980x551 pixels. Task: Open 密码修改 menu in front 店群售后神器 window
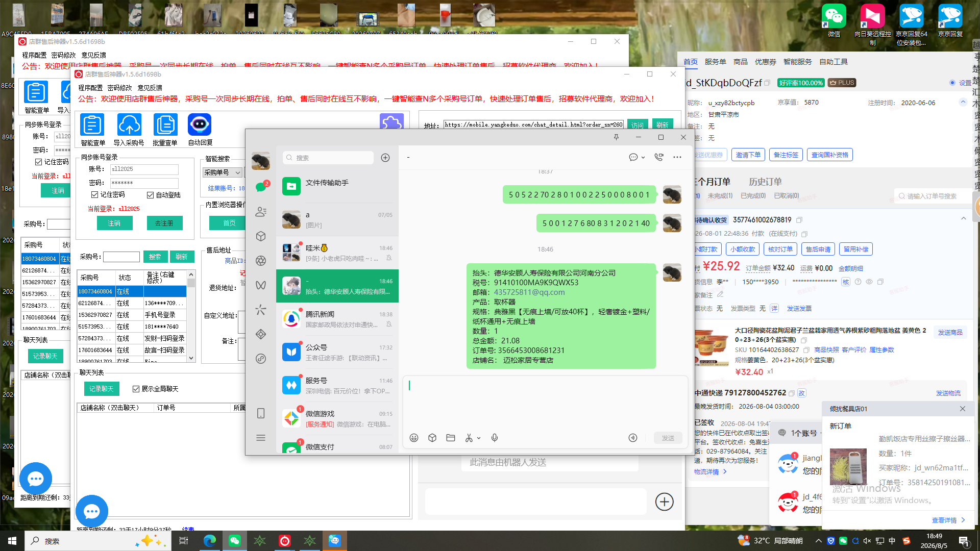tap(119, 88)
